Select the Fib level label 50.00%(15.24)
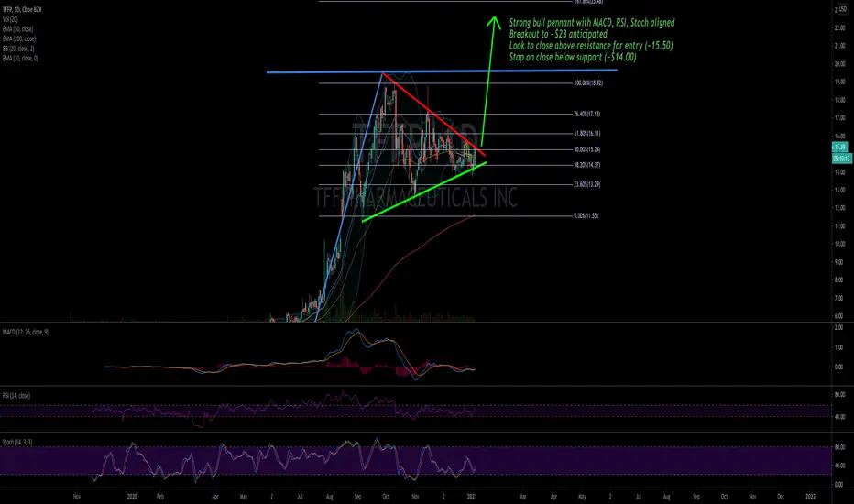854x504 pixels. [x=586, y=149]
